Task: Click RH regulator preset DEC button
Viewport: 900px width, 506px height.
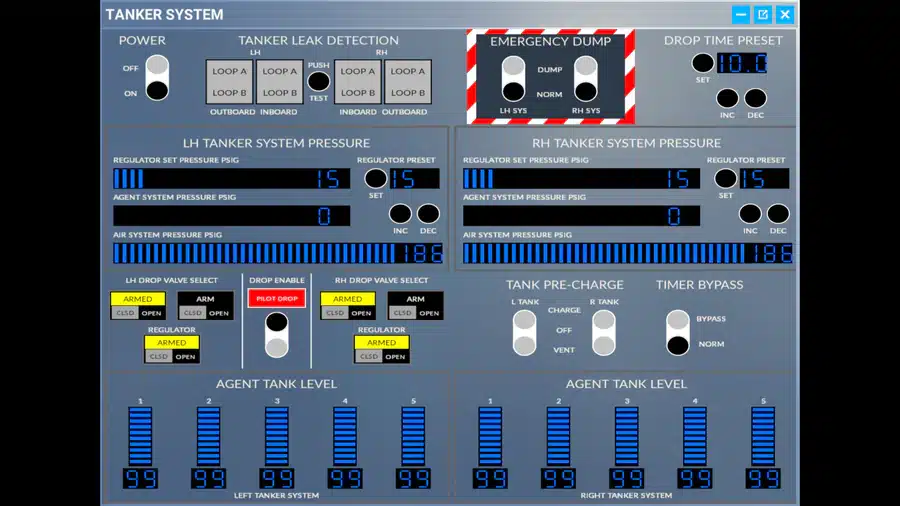Action: click(778, 214)
